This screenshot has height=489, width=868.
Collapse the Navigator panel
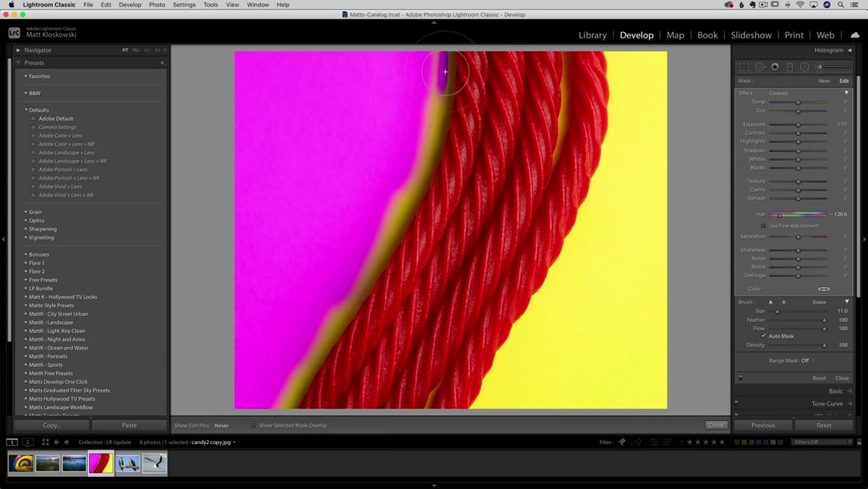(18, 50)
